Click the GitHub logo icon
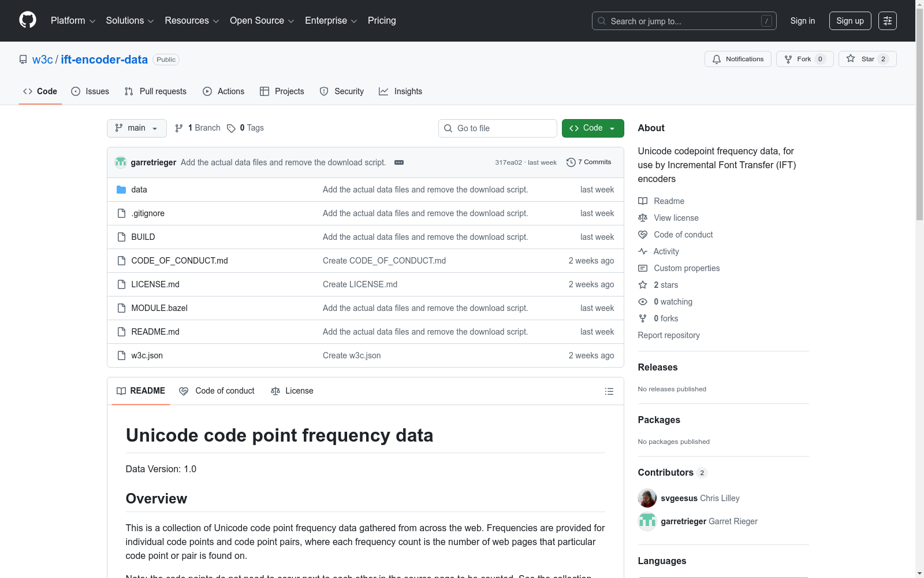Viewport: 924px width, 578px height. click(x=28, y=20)
